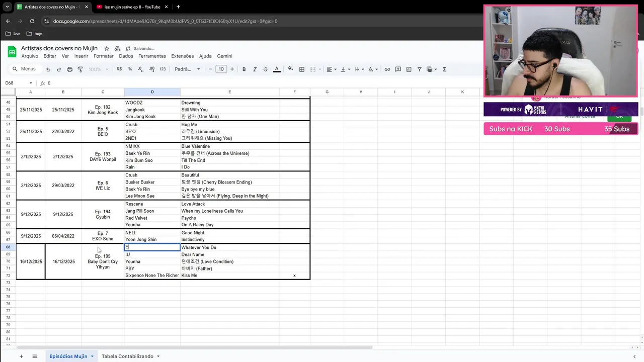Insert a comment with the toolbar icon

398,69
